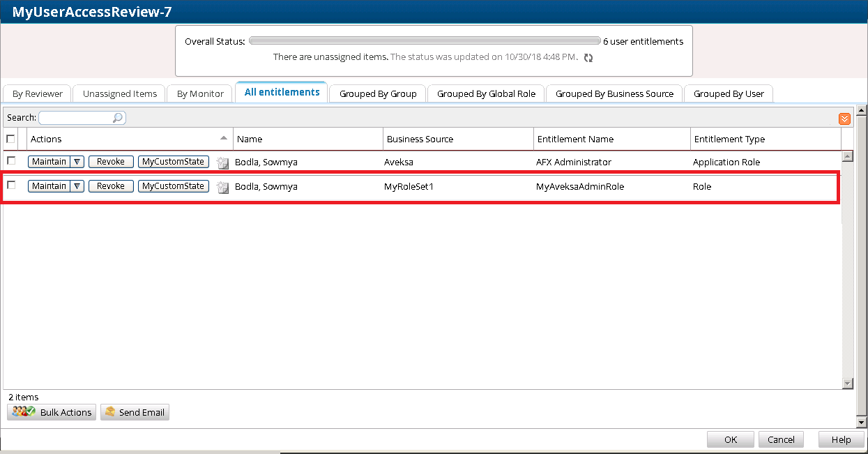Click the Bulk Actions button
Image resolution: width=868 pixels, height=454 pixels.
pyautogui.click(x=53, y=412)
